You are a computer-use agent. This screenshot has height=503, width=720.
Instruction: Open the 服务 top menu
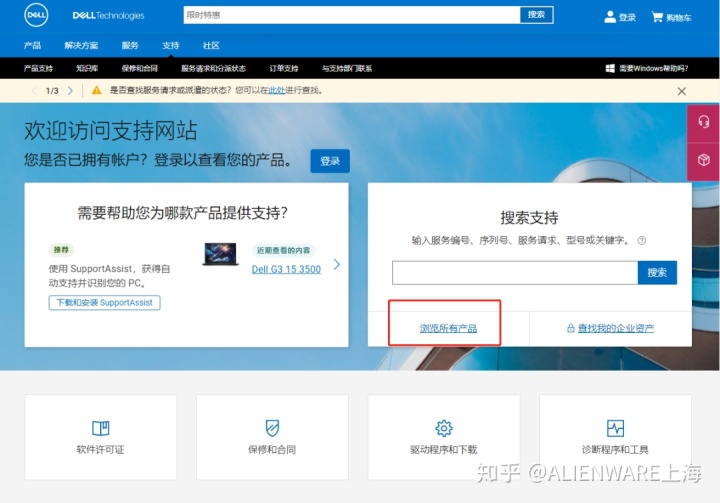pos(130,45)
